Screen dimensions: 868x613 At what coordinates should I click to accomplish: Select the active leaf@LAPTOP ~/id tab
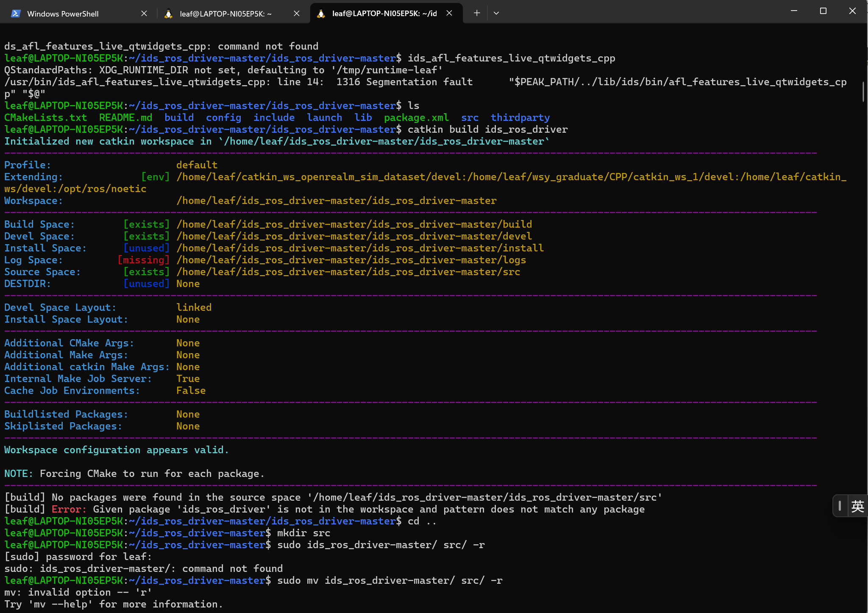(x=384, y=14)
